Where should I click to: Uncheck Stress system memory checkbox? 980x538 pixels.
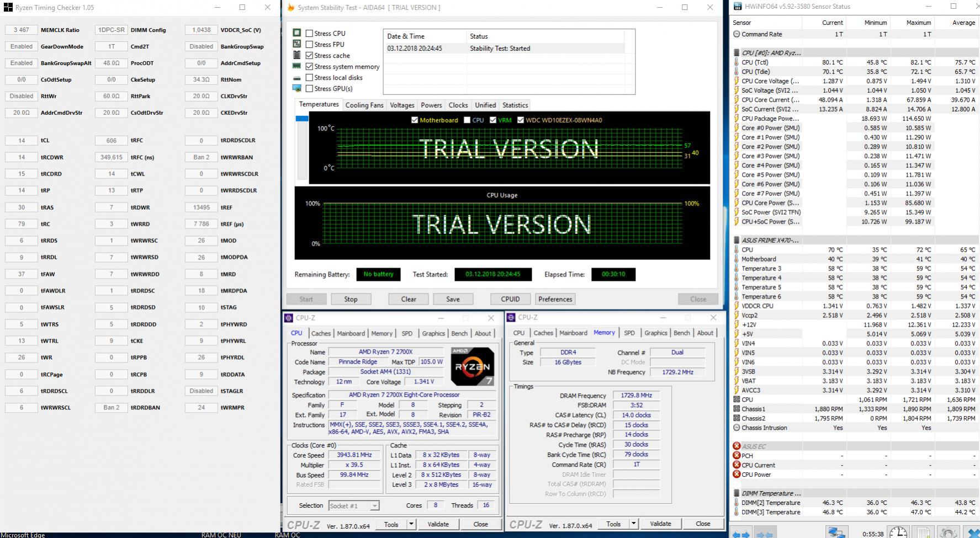[x=309, y=66]
